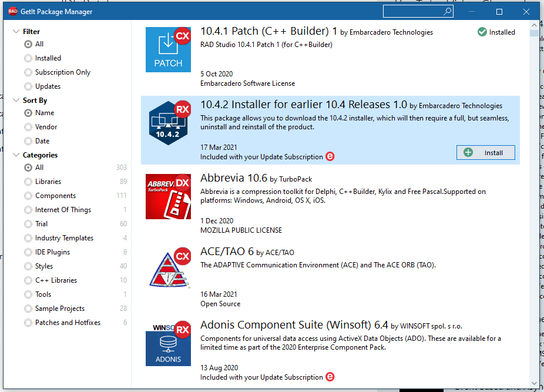Click the scrollbar up arrow

click(534, 25)
